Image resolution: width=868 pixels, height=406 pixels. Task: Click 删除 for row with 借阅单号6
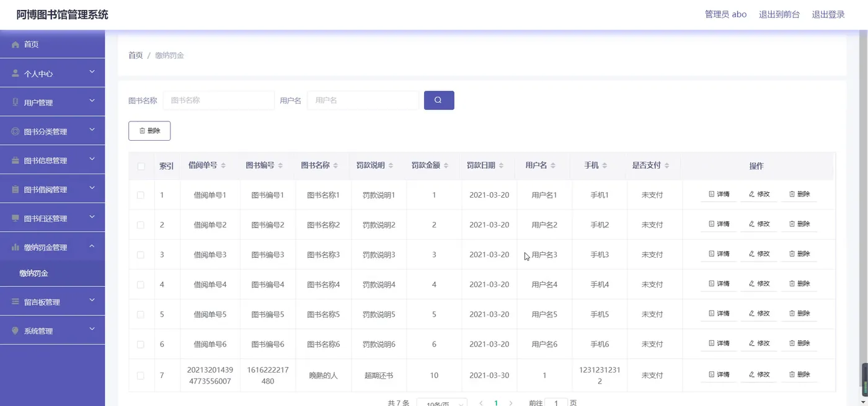799,343
